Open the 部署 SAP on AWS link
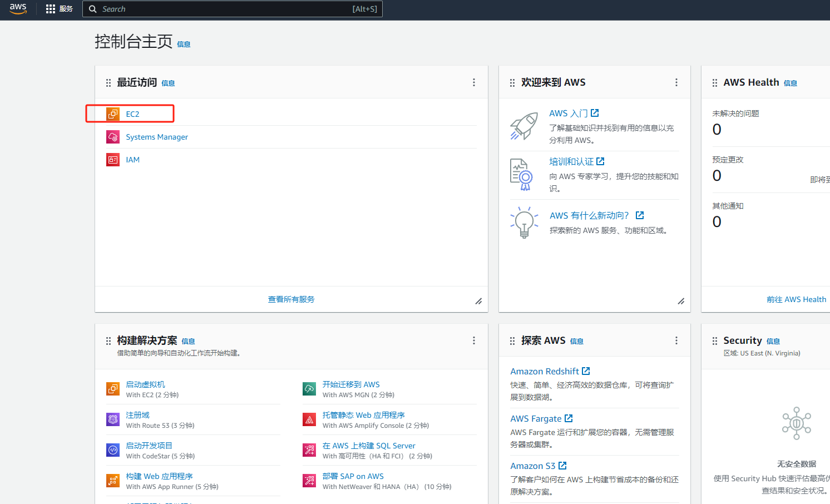This screenshot has height=504, width=830. pos(353,476)
